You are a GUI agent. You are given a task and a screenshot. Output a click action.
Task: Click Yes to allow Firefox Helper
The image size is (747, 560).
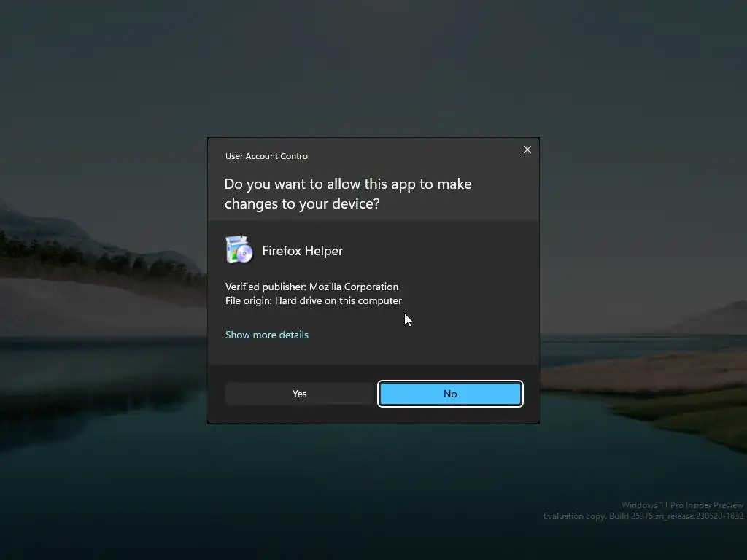pos(299,394)
